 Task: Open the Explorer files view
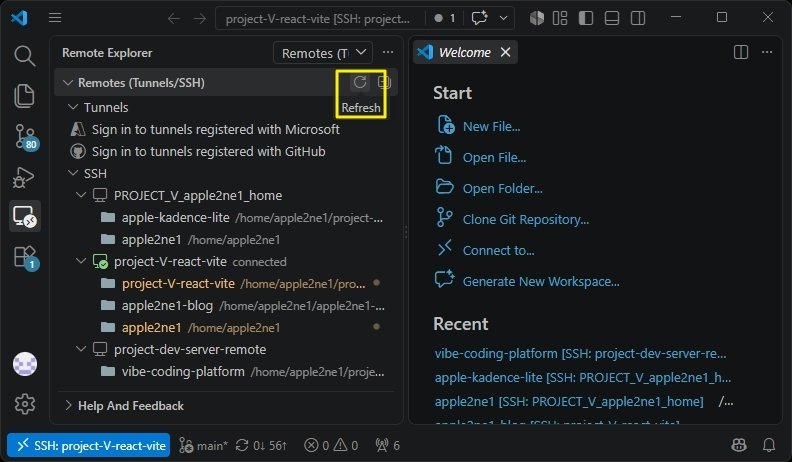coord(24,96)
